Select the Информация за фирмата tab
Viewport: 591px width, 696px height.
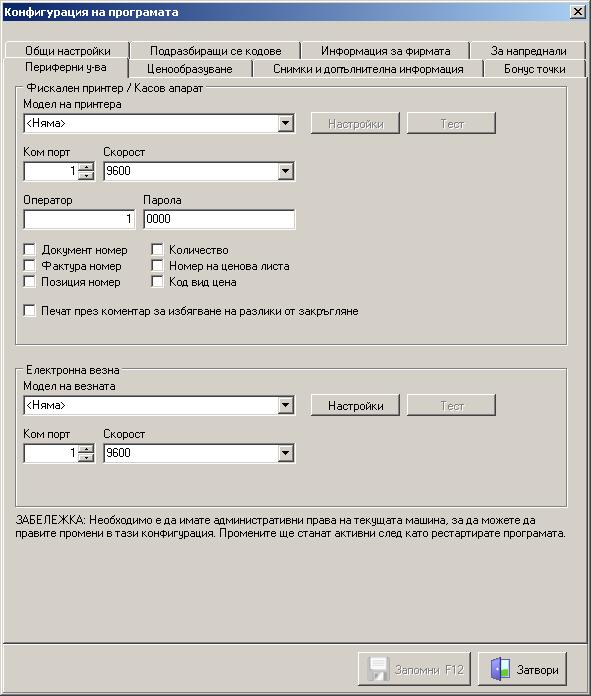(x=385, y=51)
